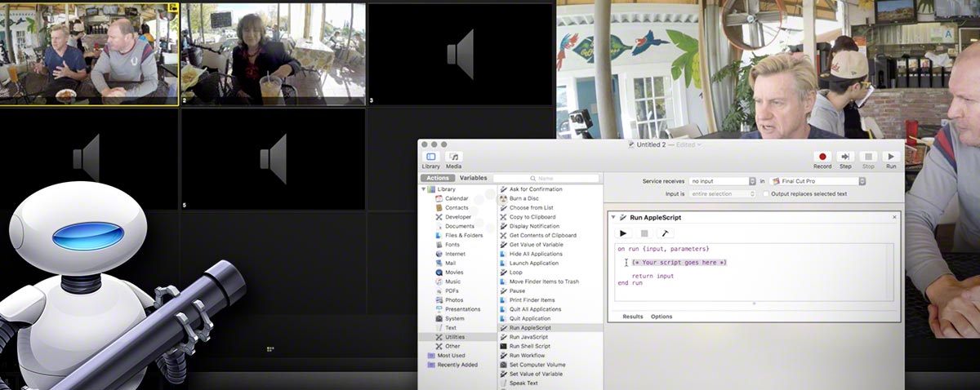Select the two-men multicam angle in Final Cut
Image resolution: width=980 pixels, height=390 pixels.
pyautogui.click(x=89, y=54)
